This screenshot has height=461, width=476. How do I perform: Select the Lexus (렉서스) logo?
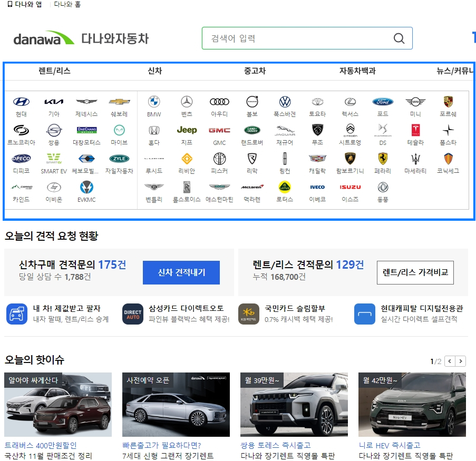tap(351, 102)
